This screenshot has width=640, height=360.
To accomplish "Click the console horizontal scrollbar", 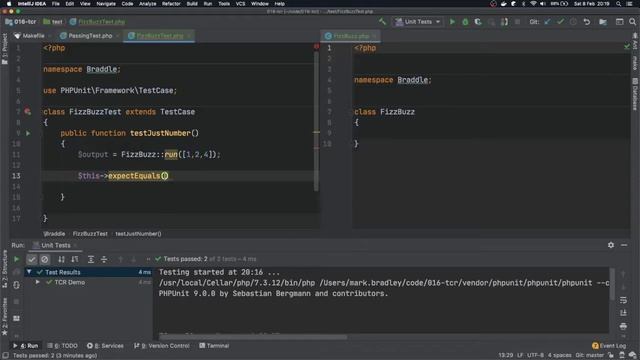I will (253, 337).
